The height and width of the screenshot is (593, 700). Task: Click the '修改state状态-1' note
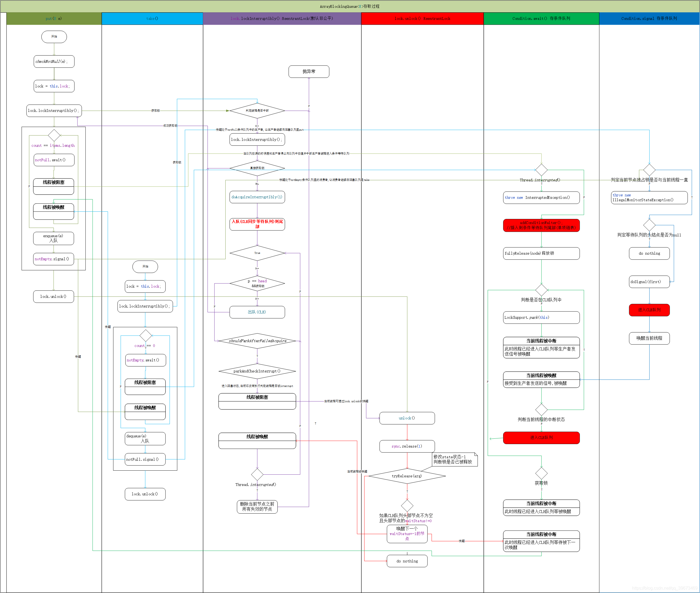(x=455, y=460)
